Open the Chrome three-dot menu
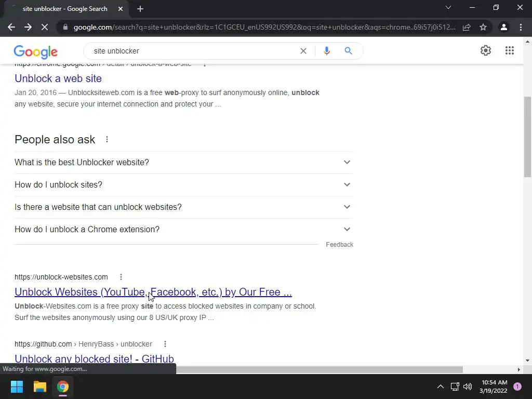 [x=521, y=27]
